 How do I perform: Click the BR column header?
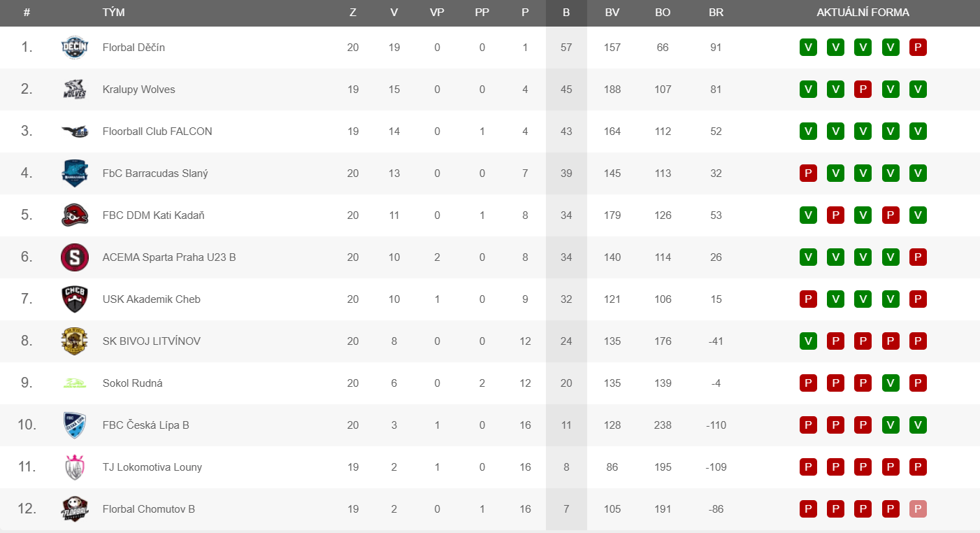(x=716, y=13)
